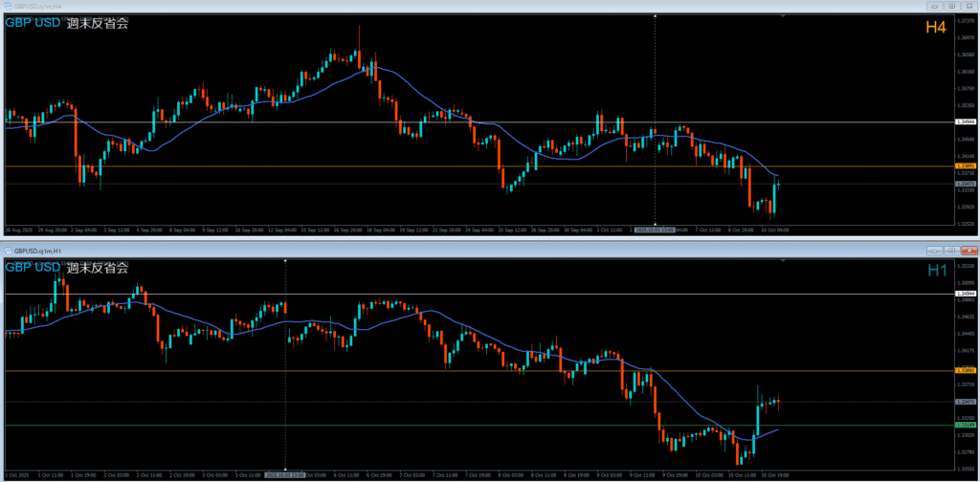Click the chart shift triangle on H1 chart
The width and height of the screenshot is (980, 482).
[x=783, y=261]
